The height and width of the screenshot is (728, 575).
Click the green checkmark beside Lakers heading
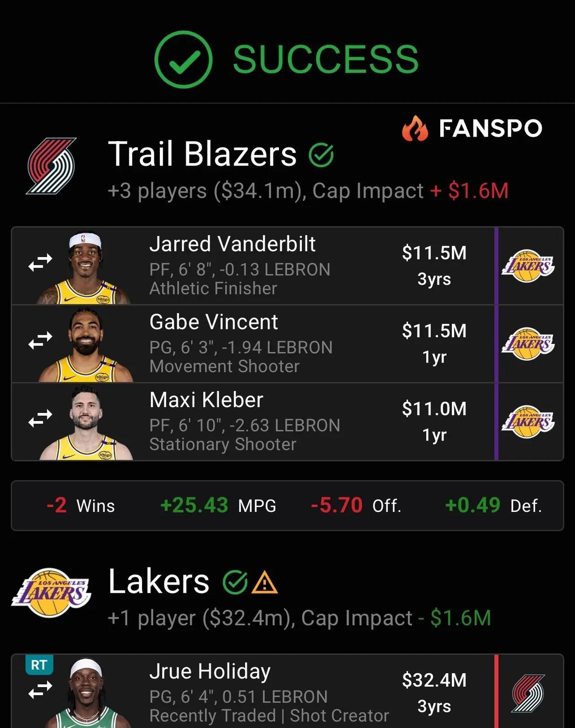tap(235, 582)
